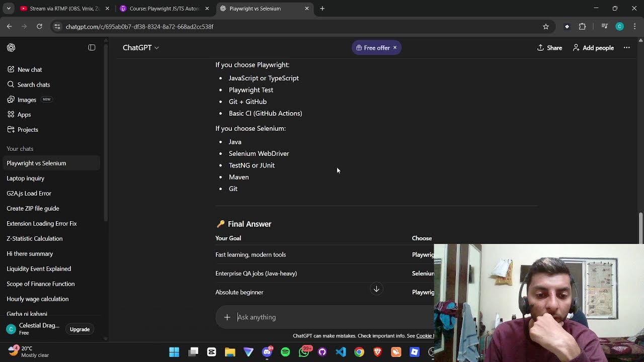
Task: Open GitHub Desktop from taskbar
Action: click(323, 352)
